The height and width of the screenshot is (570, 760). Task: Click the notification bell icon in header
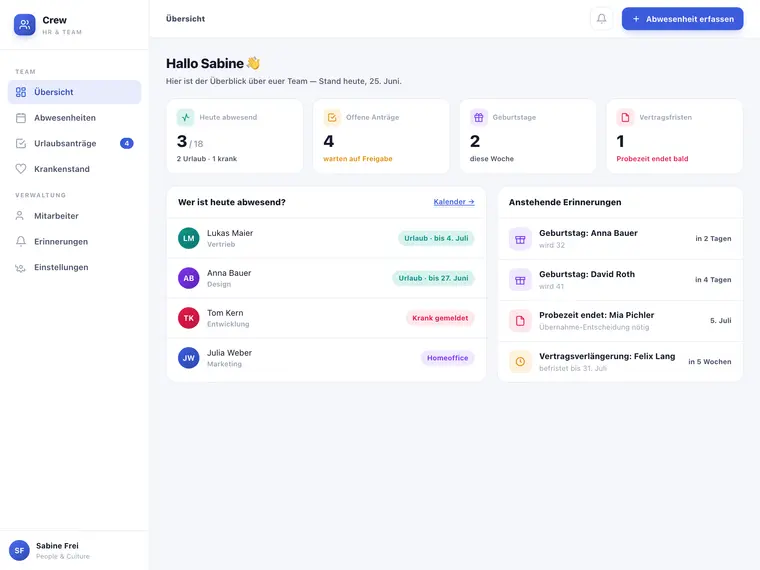click(601, 19)
